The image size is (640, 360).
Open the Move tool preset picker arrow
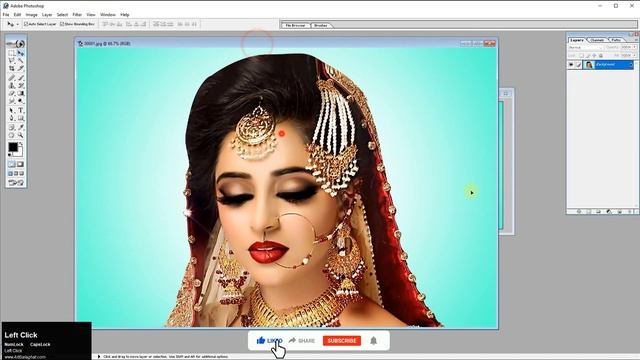[x=17, y=24]
